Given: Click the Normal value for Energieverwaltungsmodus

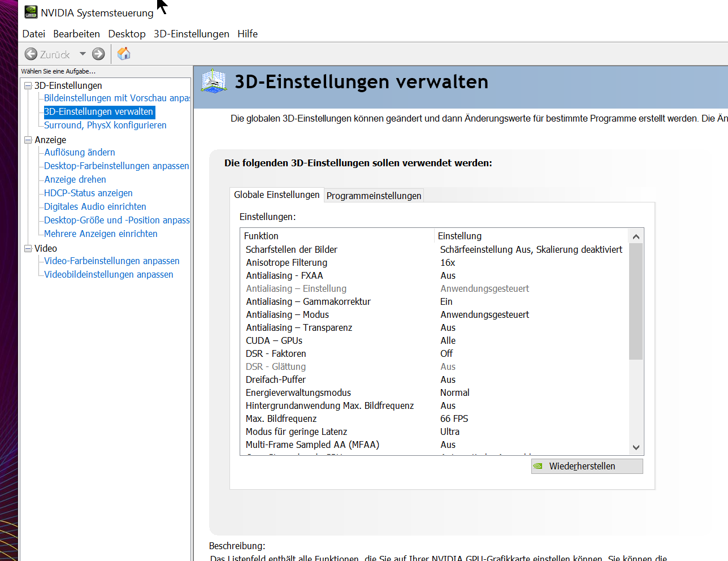Looking at the screenshot, I should click(454, 392).
